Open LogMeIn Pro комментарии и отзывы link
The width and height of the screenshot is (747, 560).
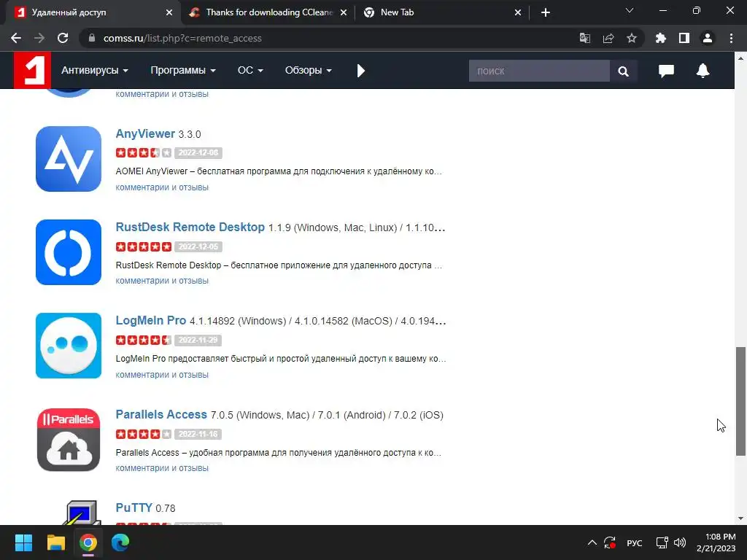[x=162, y=374]
